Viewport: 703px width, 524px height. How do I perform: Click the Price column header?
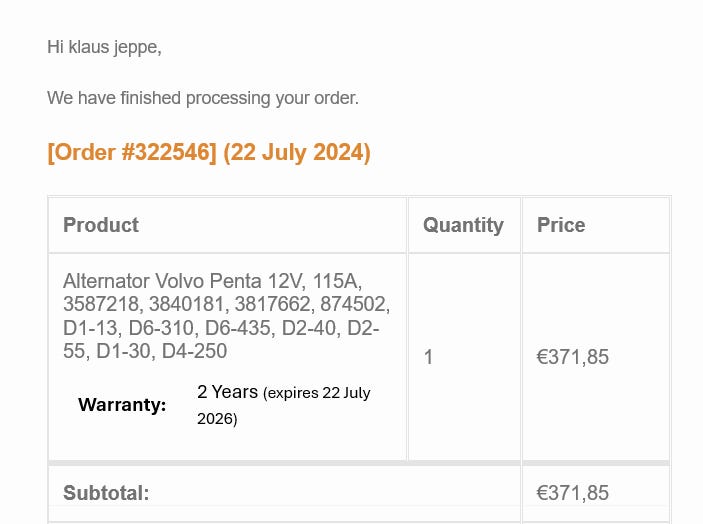pos(561,225)
